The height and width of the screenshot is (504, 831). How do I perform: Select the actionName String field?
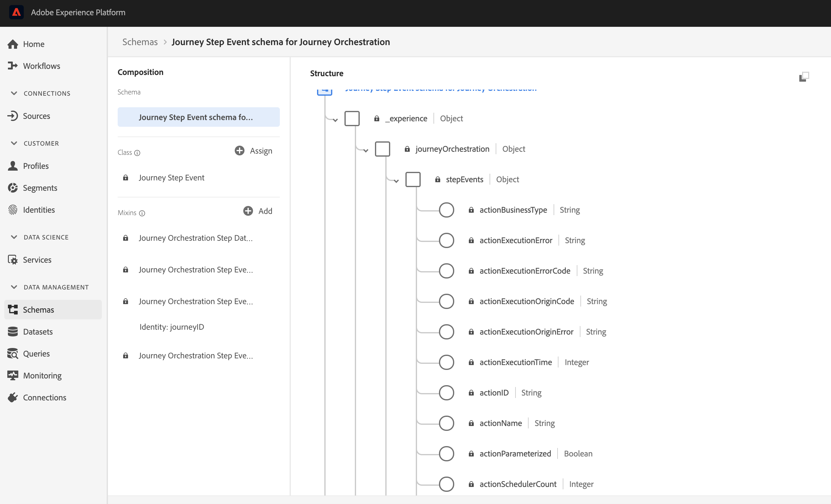coord(501,423)
